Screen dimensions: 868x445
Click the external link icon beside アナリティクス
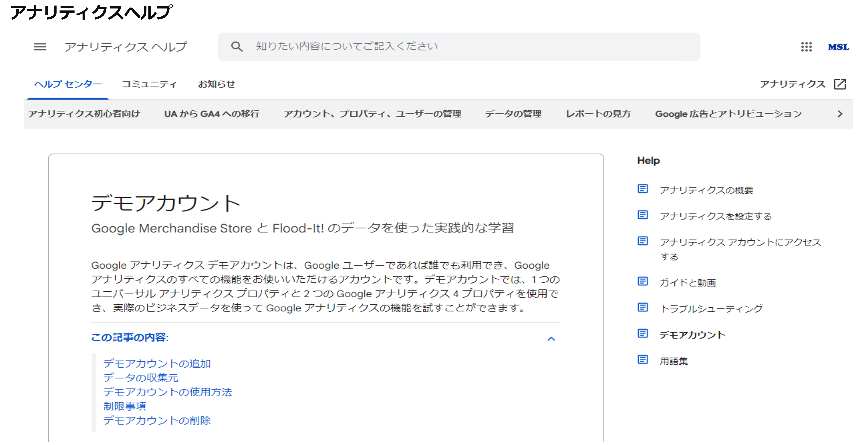(840, 84)
